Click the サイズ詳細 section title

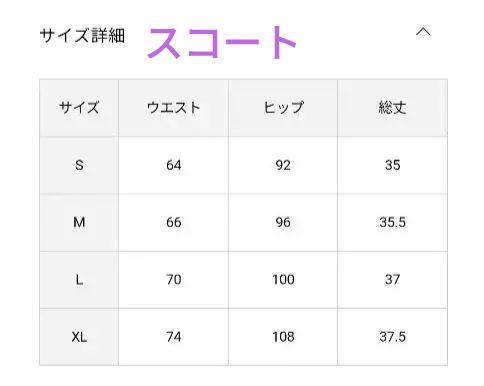[x=82, y=35]
